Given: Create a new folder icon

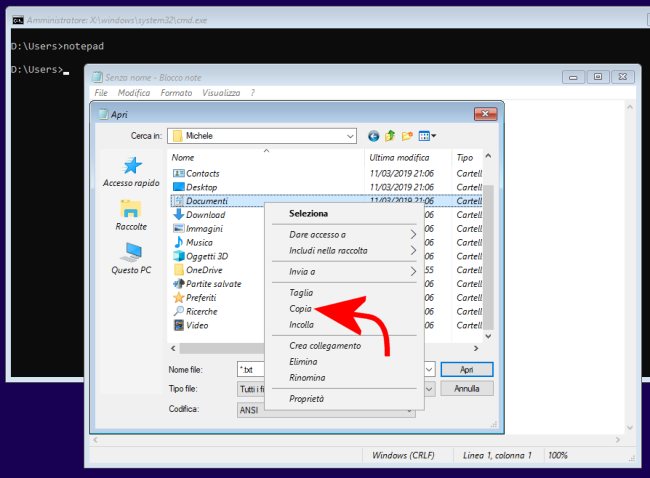Looking at the screenshot, I should pyautogui.click(x=408, y=136).
